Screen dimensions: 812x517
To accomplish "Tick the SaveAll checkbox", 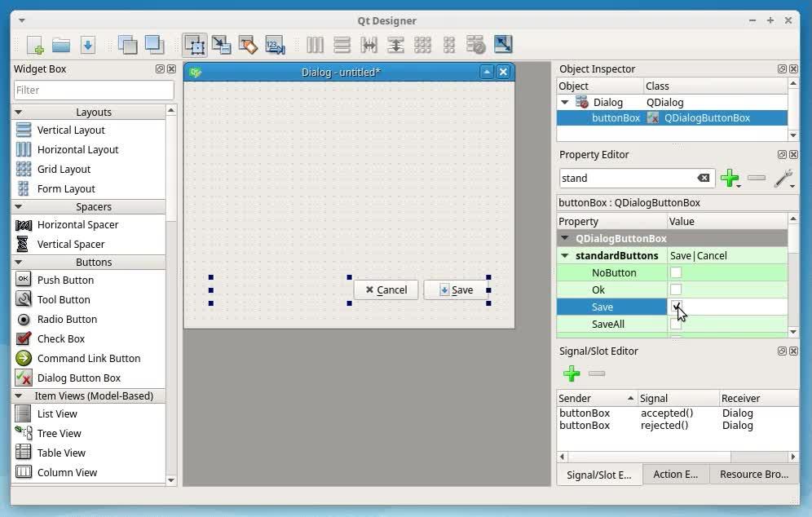I will (676, 324).
